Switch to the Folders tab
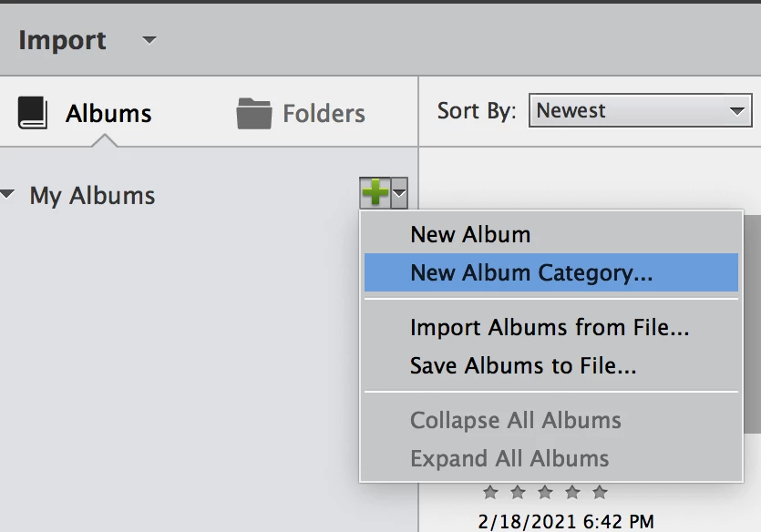Screen dimensions: 761x532 pyautogui.click(x=301, y=114)
